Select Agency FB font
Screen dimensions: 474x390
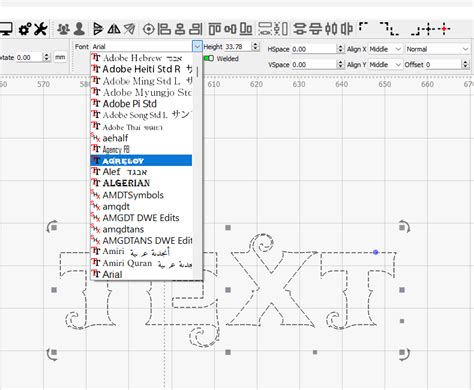point(141,149)
